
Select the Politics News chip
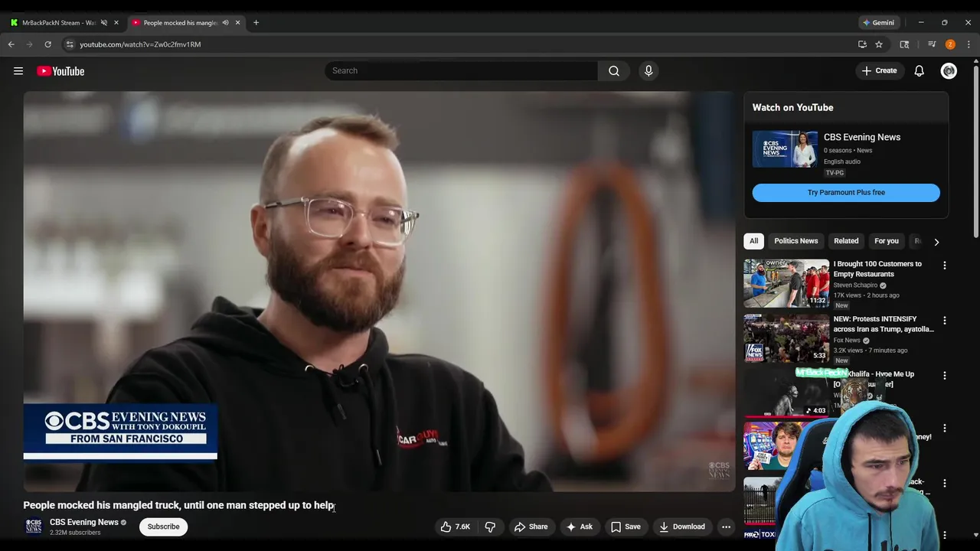pos(795,241)
